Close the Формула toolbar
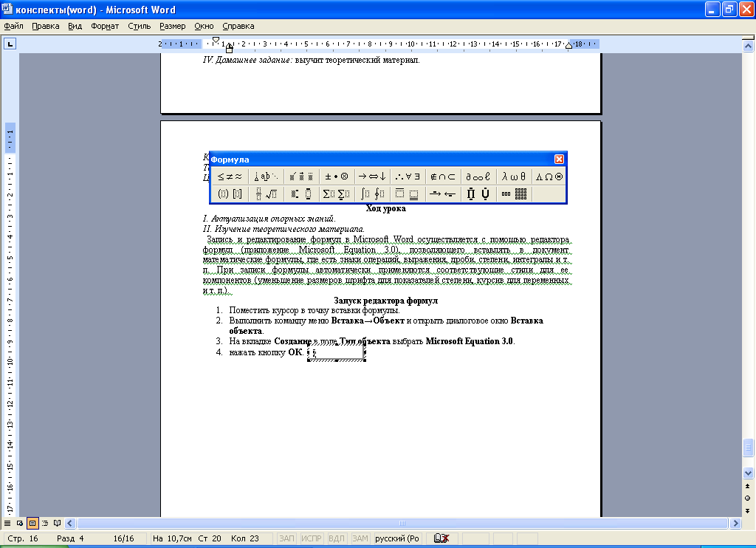The width and height of the screenshot is (756, 548). (560, 160)
